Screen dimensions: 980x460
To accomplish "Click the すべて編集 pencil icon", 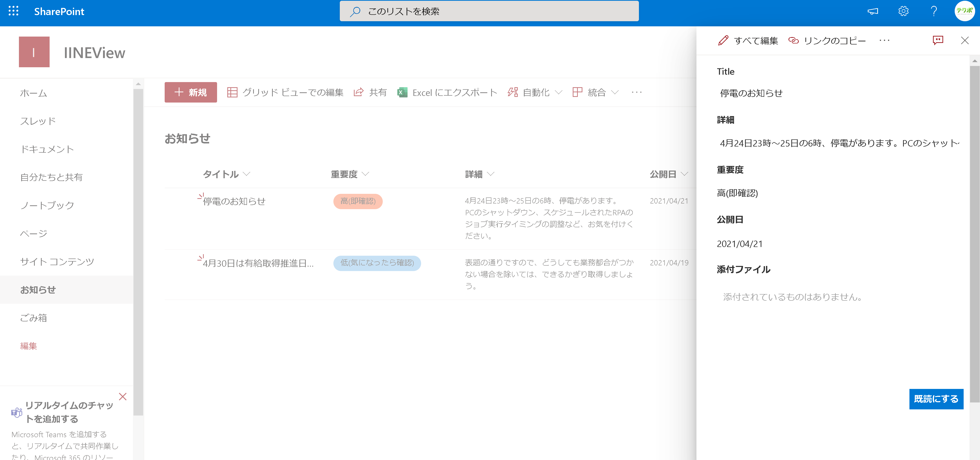I will click(723, 40).
